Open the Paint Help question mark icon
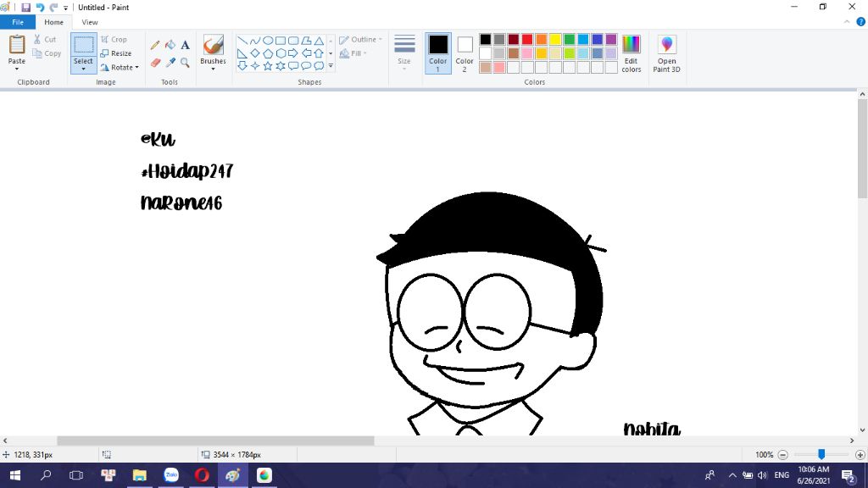 [861, 22]
